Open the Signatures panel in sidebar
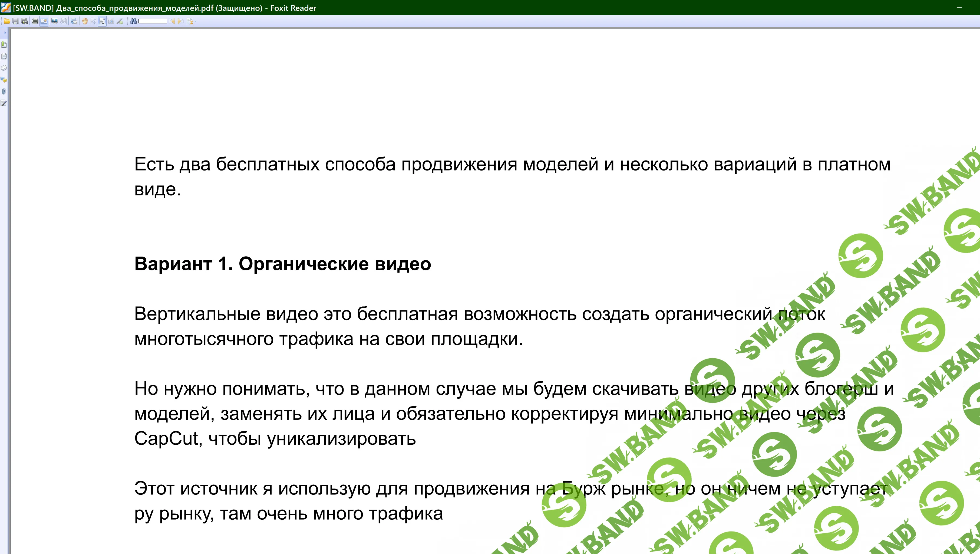This screenshot has height=554, width=980. 4,103
